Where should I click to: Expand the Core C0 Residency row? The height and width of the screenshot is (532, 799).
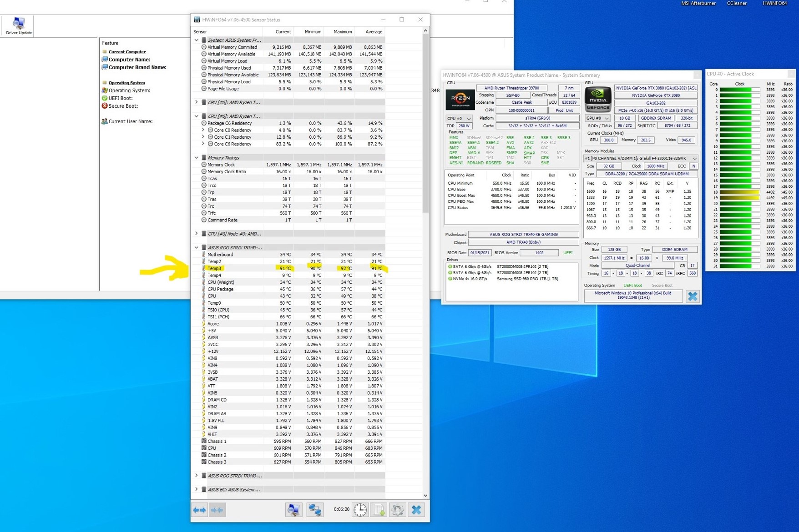[203, 130]
